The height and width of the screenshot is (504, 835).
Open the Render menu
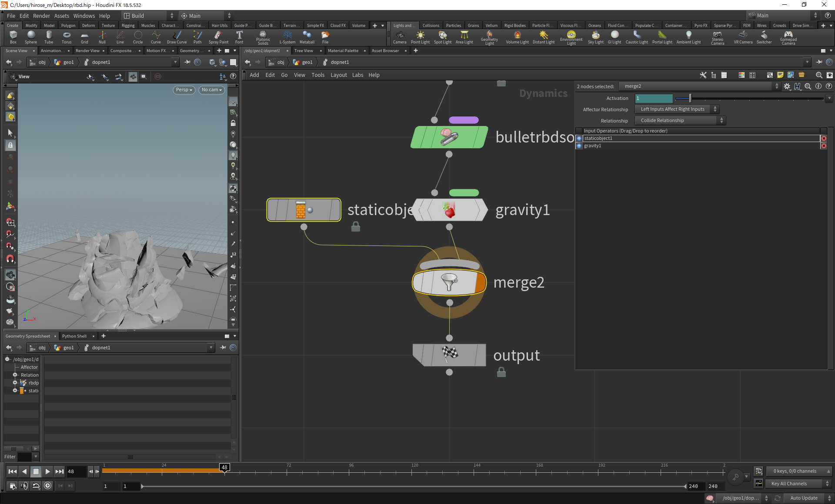click(x=41, y=16)
